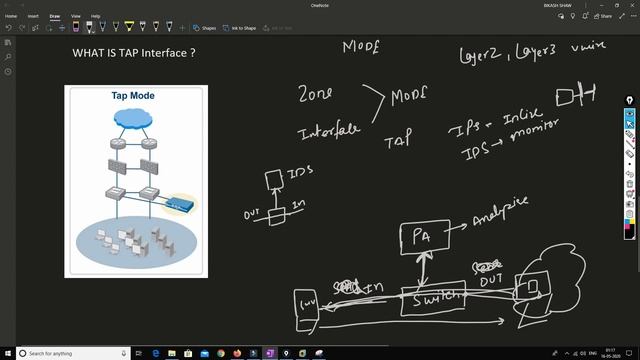Image resolution: width=640 pixels, height=360 pixels.
Task: Open the more options ellipsis menu
Action: (x=633, y=16)
